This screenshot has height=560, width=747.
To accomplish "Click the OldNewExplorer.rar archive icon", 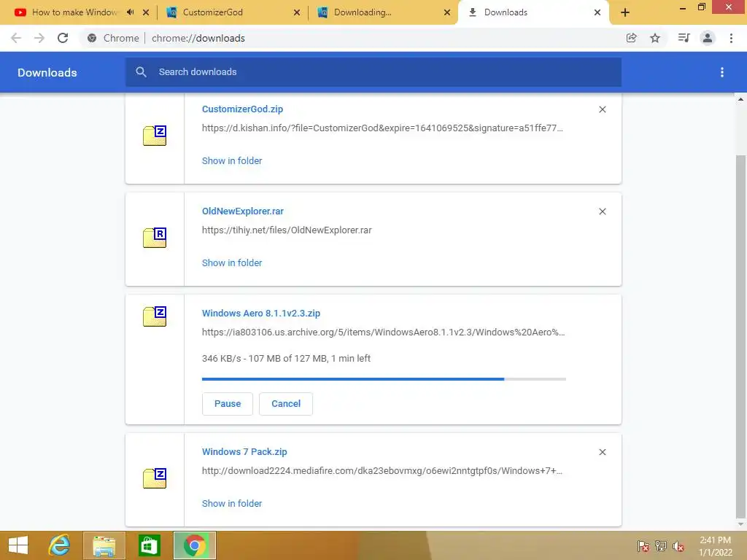I will [155, 237].
